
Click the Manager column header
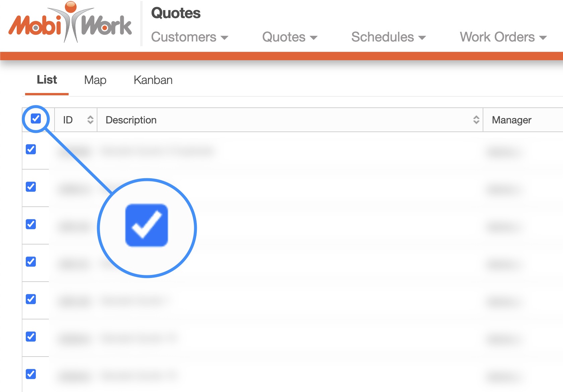click(x=511, y=120)
